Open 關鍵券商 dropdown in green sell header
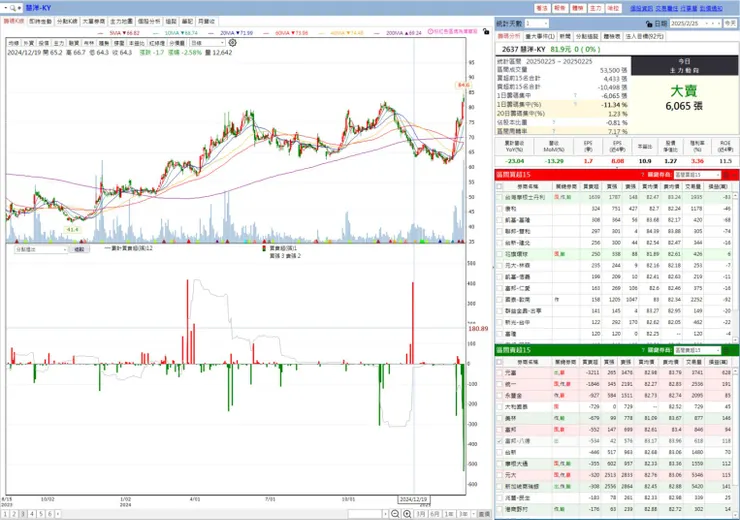Viewport: 740px width, 520px height. (x=697, y=350)
